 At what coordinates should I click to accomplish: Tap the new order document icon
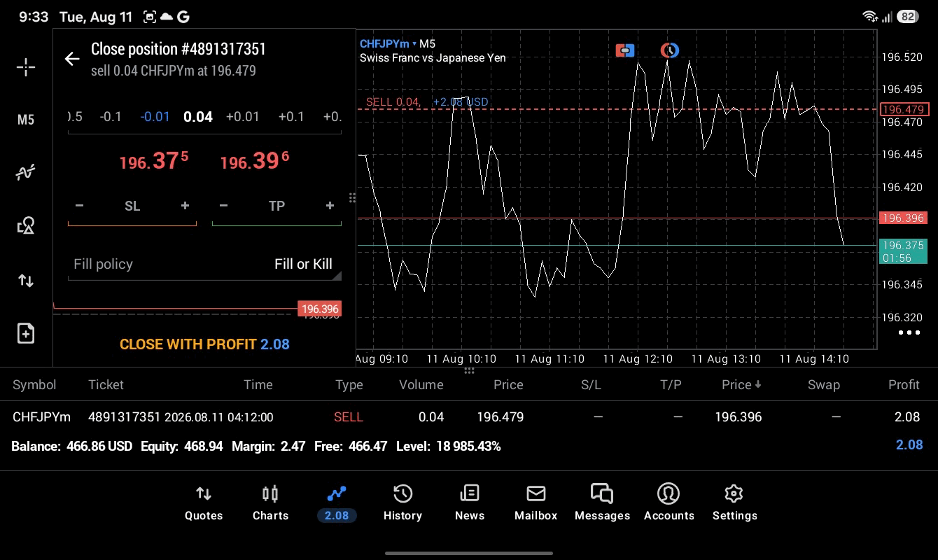[26, 333]
